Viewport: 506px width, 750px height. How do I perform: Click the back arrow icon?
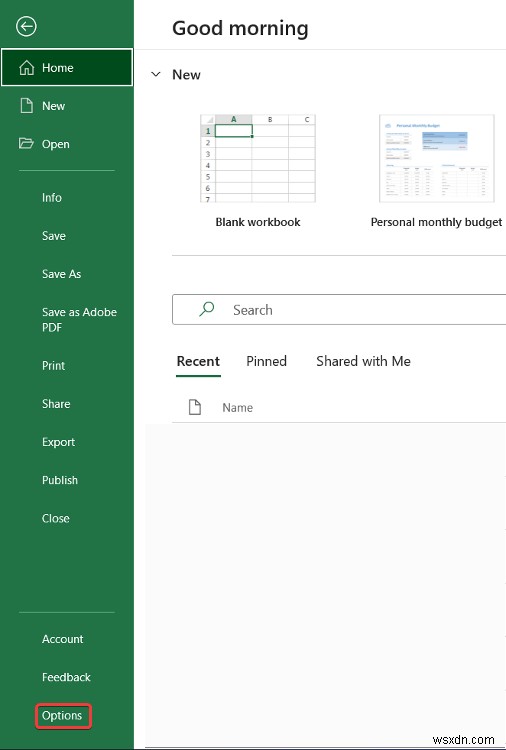(26, 26)
